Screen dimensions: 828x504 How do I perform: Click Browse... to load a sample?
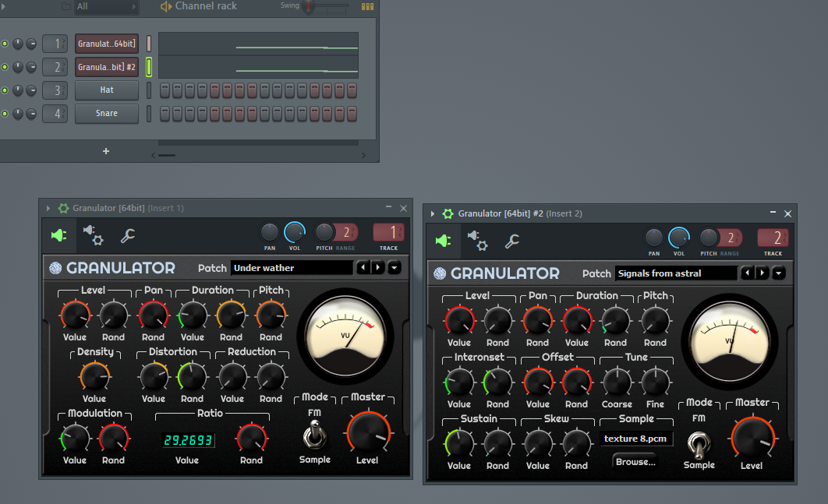(635, 462)
